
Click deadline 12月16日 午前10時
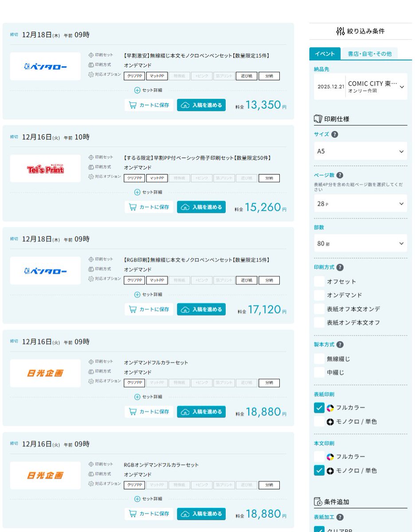coord(55,137)
